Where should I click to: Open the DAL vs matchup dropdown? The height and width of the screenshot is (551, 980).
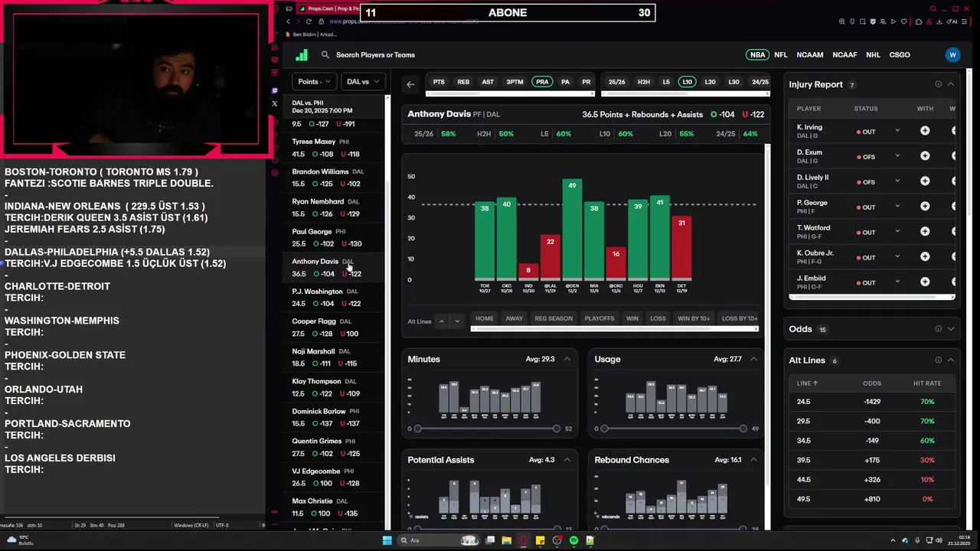coord(362,82)
